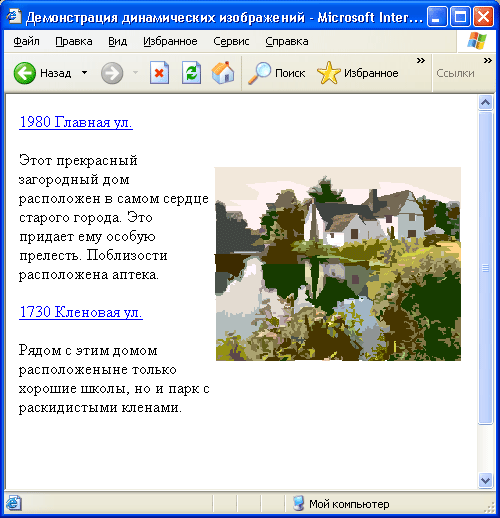
Task: Click the vertical scrollbar thumb
Action: [x=485, y=268]
